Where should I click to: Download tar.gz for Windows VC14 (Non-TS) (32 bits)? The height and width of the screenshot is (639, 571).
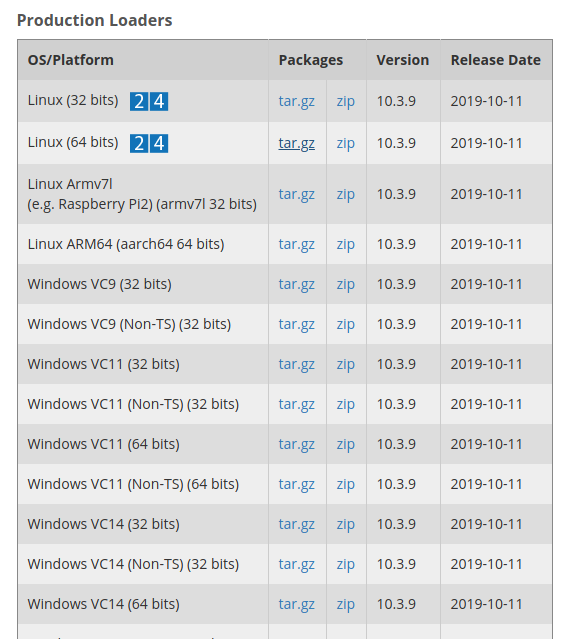[297, 564]
